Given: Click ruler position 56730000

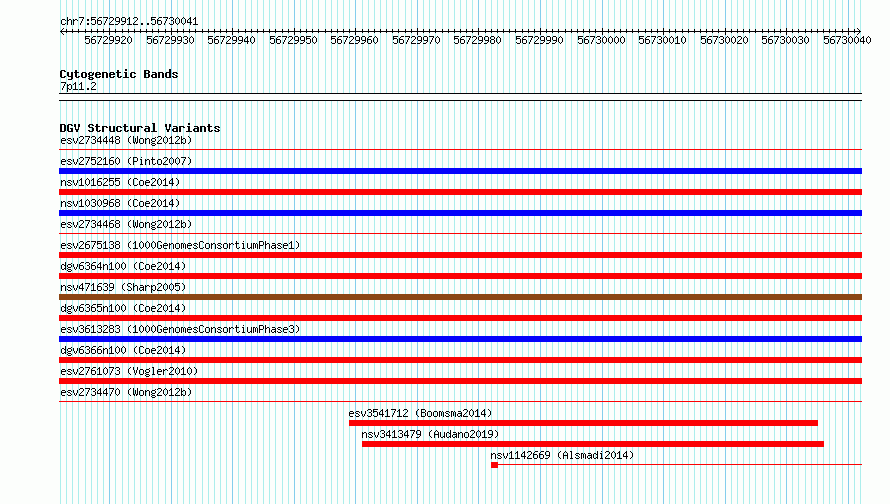Looking at the screenshot, I should click(601, 40).
